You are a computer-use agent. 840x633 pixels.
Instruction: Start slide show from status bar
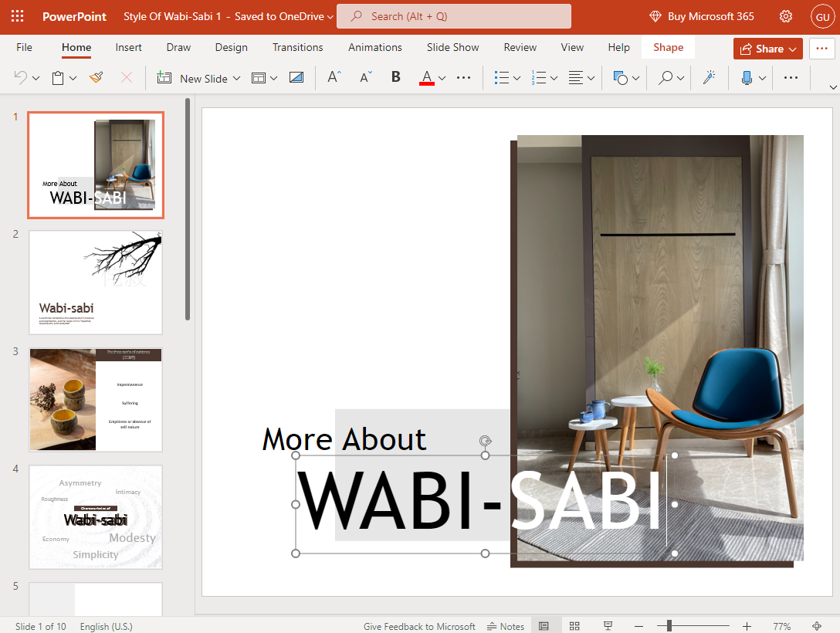608,626
